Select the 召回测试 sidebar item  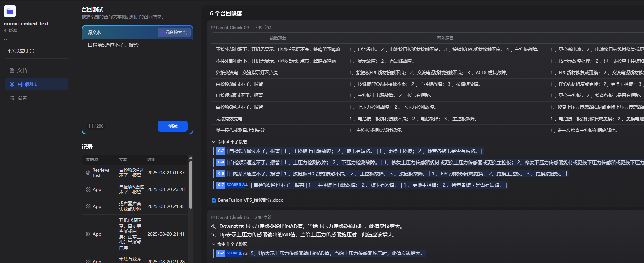[36, 84]
